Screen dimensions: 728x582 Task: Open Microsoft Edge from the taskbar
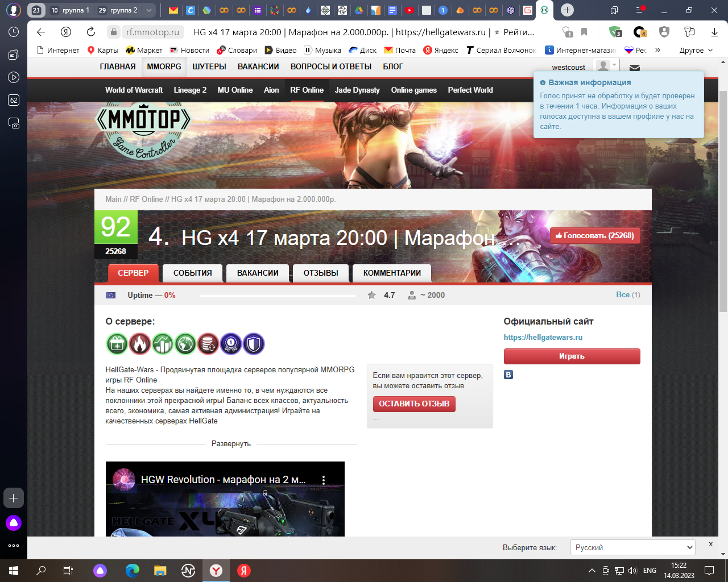[x=132, y=571]
